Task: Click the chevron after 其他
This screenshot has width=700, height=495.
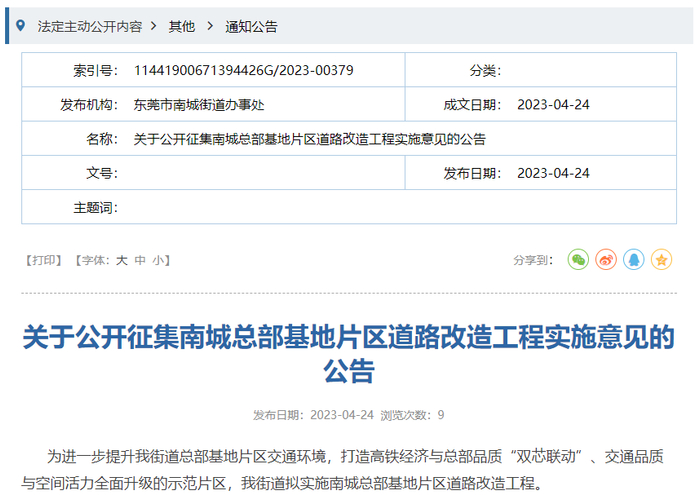Action: click(x=210, y=26)
